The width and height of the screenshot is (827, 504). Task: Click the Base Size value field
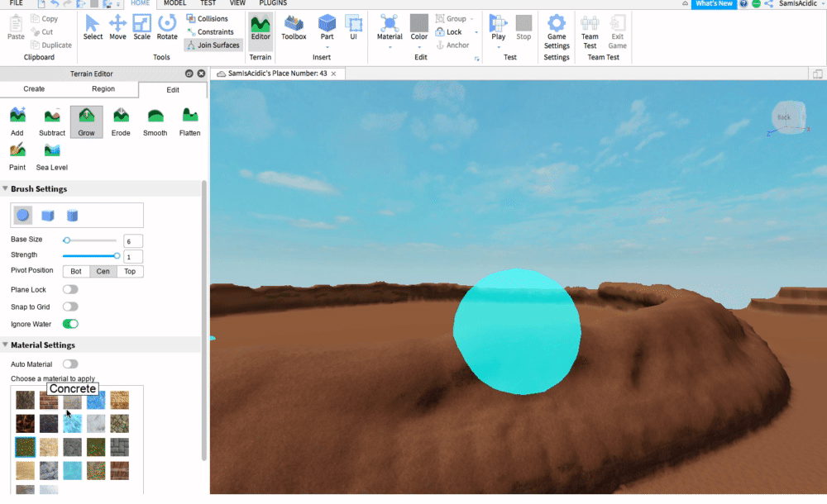[133, 241]
